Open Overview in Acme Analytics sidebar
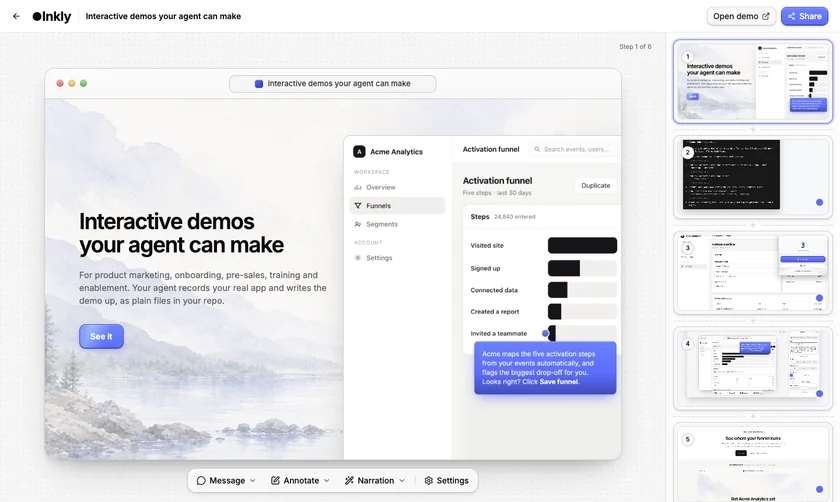 pos(397,188)
